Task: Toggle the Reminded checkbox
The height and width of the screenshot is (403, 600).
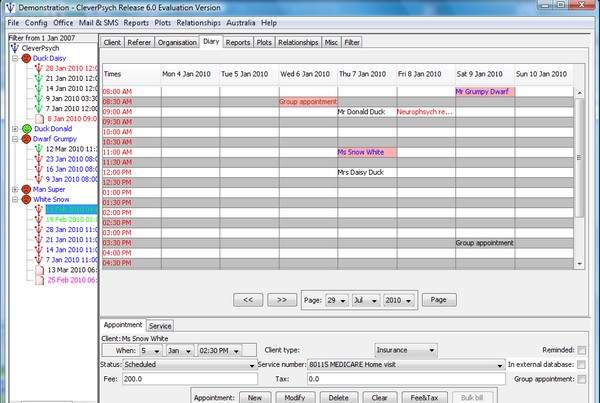Action: (x=581, y=351)
